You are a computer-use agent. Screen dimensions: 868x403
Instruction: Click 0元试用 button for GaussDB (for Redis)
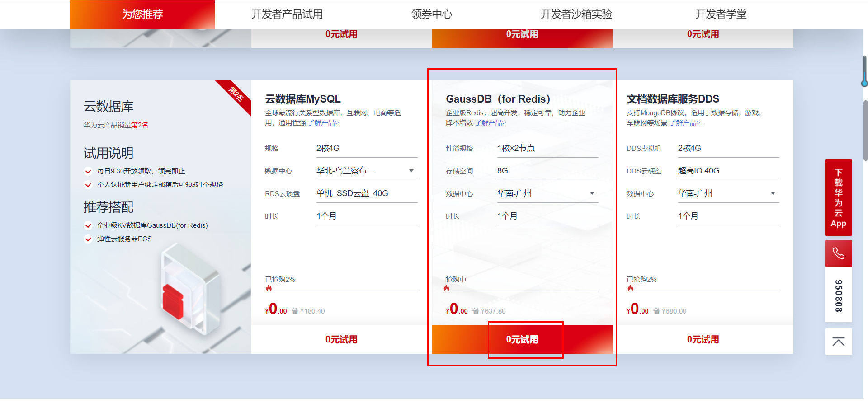point(522,339)
